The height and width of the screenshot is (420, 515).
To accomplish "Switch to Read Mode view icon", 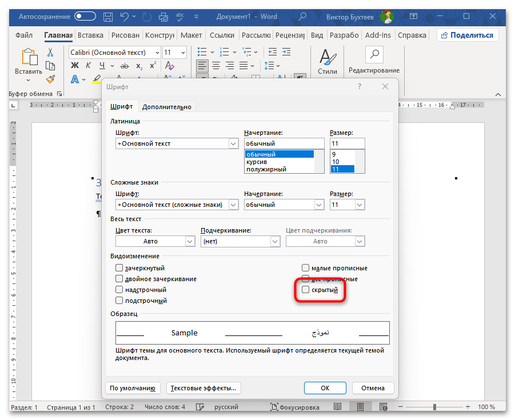I will click(x=338, y=407).
